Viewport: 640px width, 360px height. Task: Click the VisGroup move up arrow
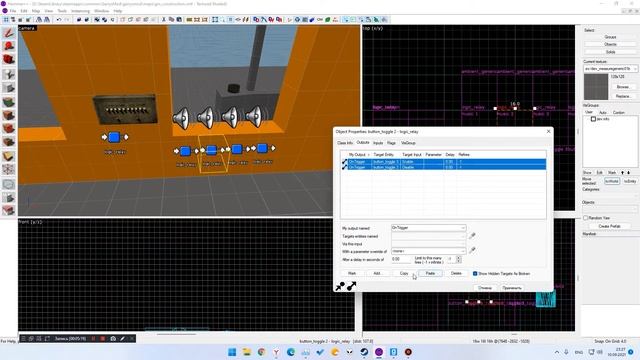click(622, 173)
